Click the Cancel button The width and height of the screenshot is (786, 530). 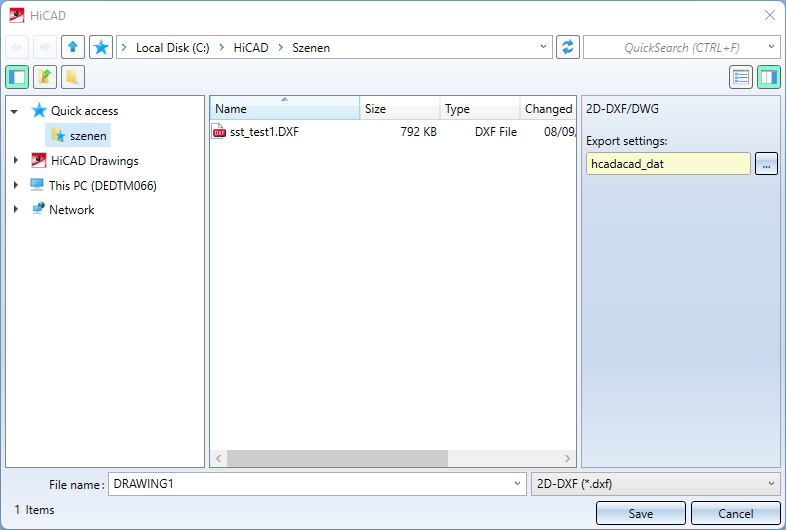(x=735, y=513)
